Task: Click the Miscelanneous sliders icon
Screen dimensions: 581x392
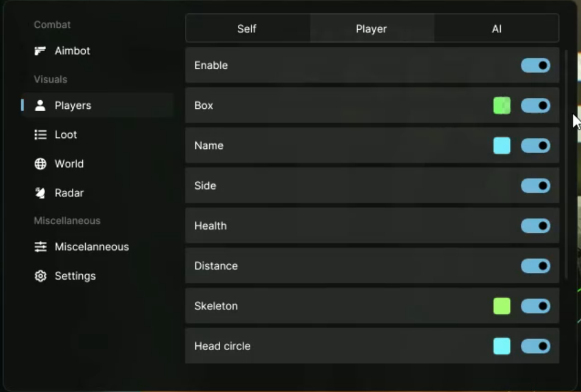Action: 40,247
